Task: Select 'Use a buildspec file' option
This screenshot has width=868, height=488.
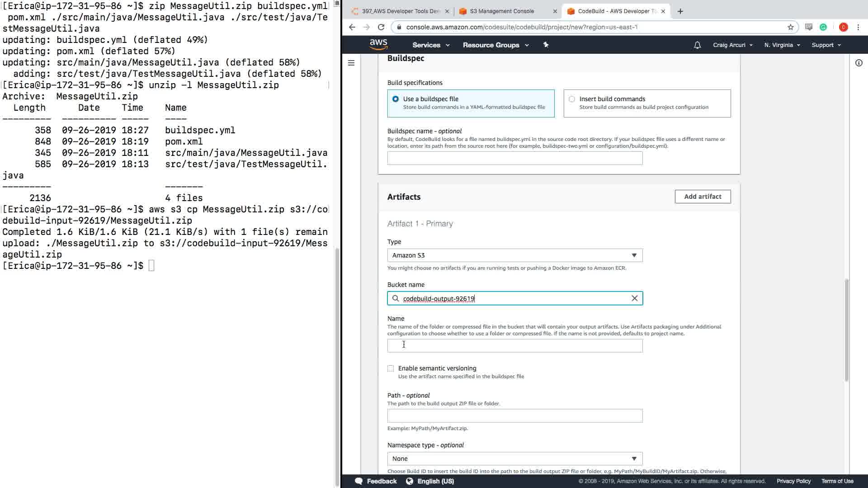Action: pos(396,99)
